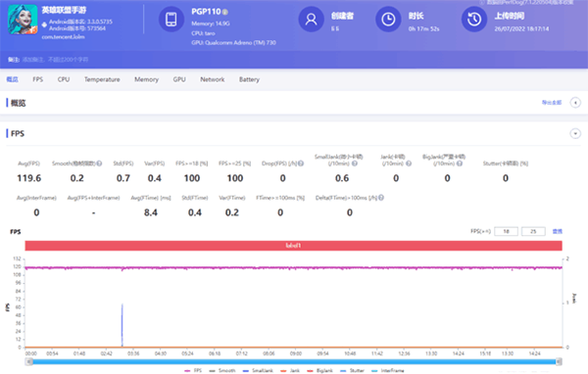Click the blue range bar under the chart
The image size is (588, 374).
coord(294,361)
